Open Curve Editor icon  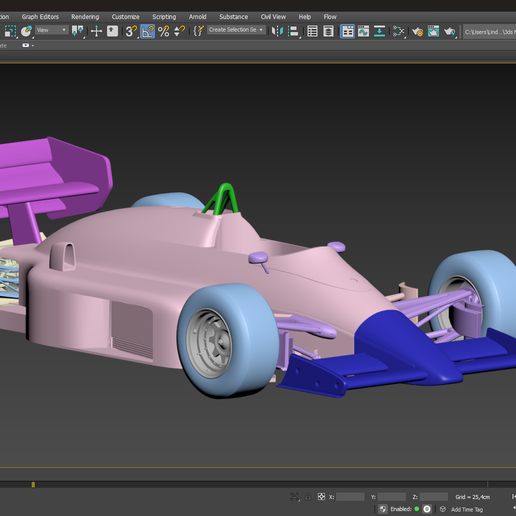(363, 31)
